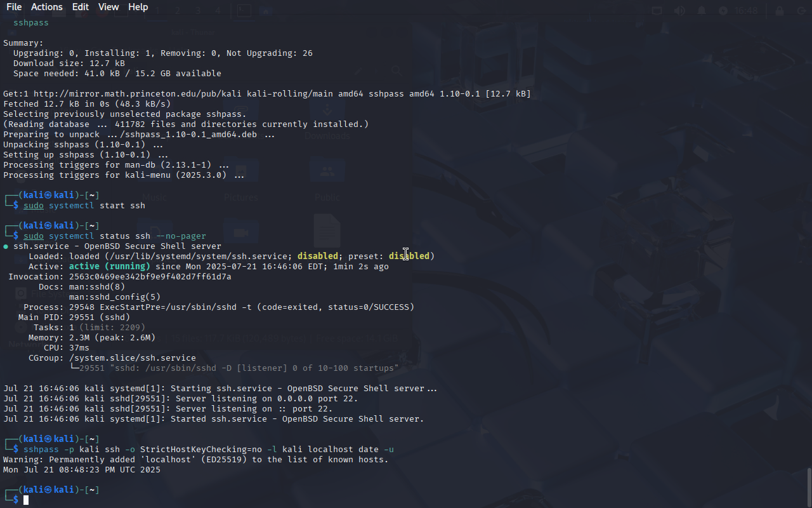The image size is (812, 508).
Task: Click 'Unpacking sshpass (1.10-0.1)' line
Action: click(x=83, y=145)
